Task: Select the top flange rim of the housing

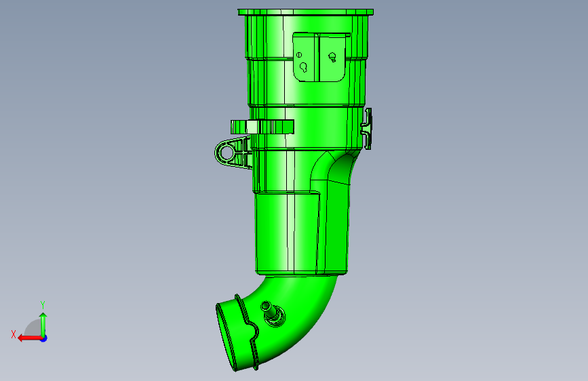Action: tap(306, 12)
